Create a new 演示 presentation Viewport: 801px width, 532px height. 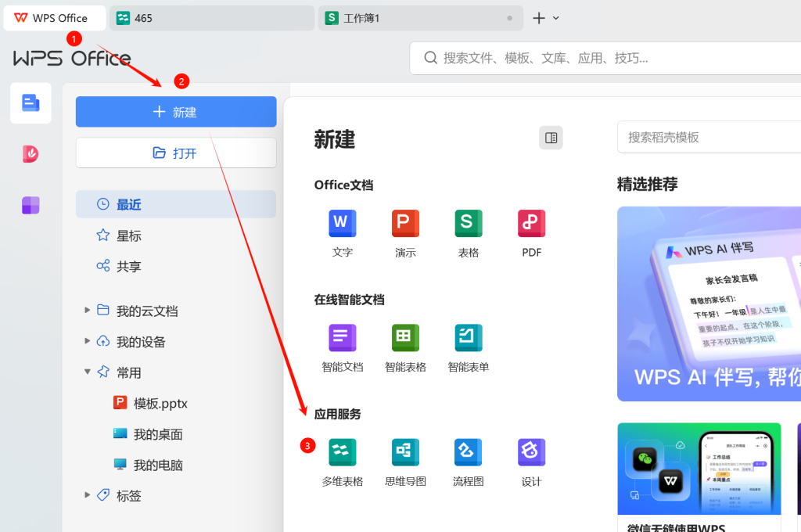405,233
